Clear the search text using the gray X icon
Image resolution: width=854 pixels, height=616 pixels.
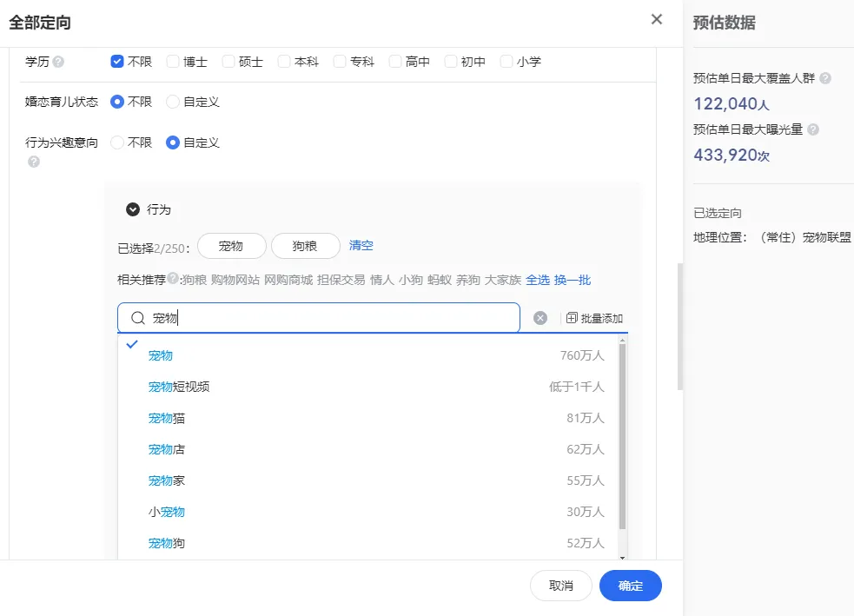(x=540, y=317)
